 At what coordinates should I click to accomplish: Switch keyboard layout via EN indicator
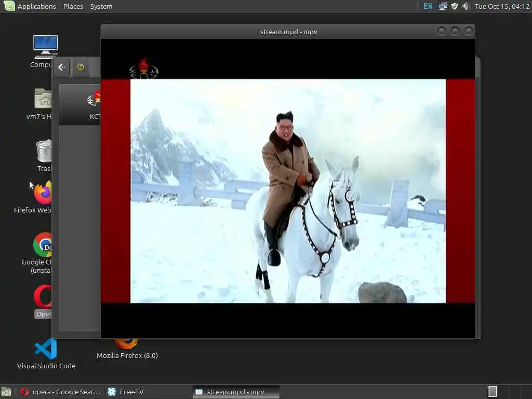(x=428, y=6)
